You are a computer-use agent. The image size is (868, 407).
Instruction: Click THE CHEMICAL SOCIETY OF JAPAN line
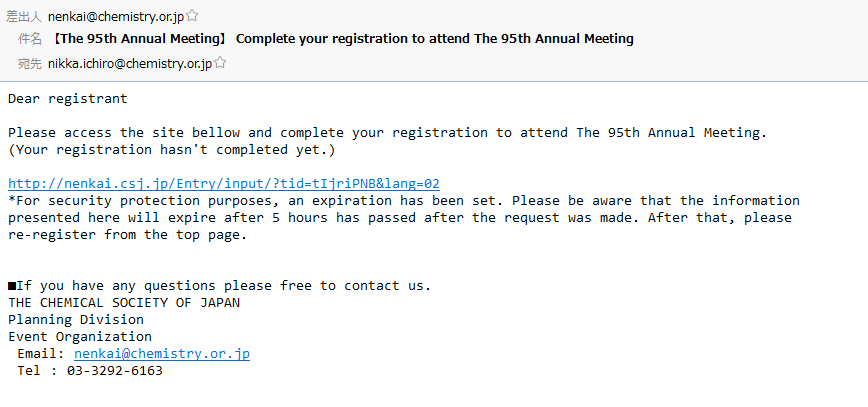point(124,303)
